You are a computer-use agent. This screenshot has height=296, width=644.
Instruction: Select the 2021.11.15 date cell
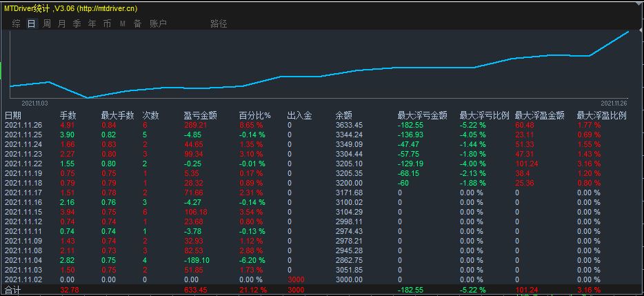[x=23, y=212]
